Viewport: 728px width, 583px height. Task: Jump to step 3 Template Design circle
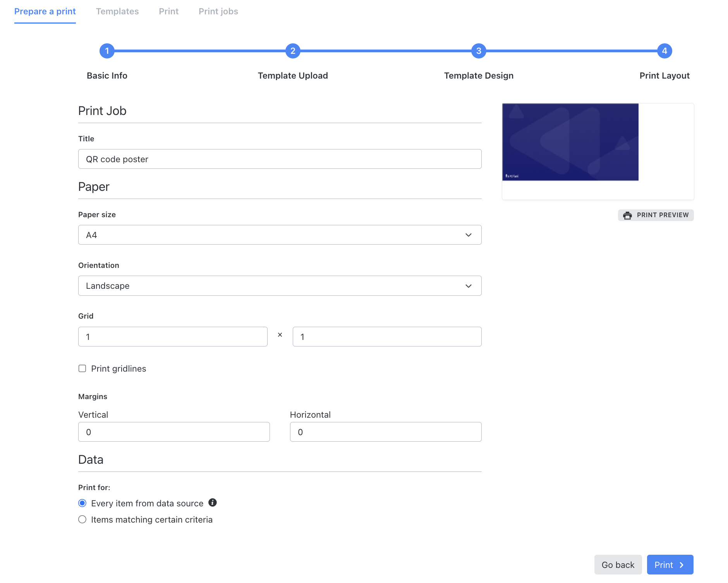[479, 51]
